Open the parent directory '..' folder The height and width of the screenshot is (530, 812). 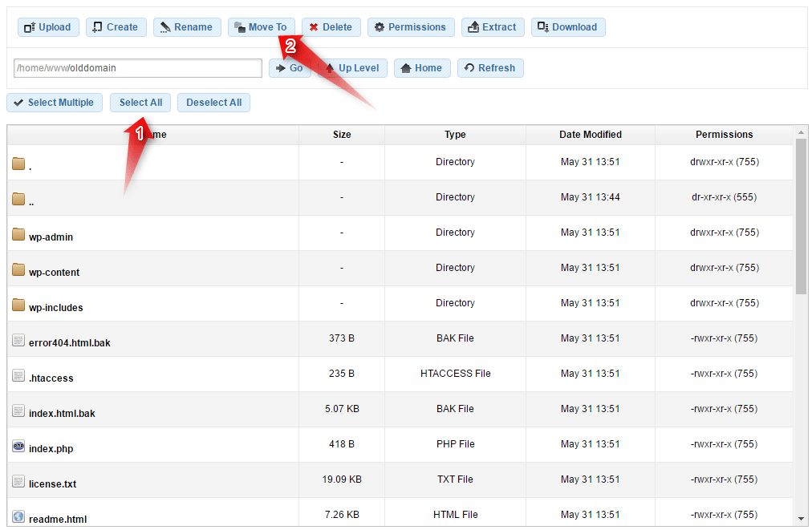click(x=31, y=201)
